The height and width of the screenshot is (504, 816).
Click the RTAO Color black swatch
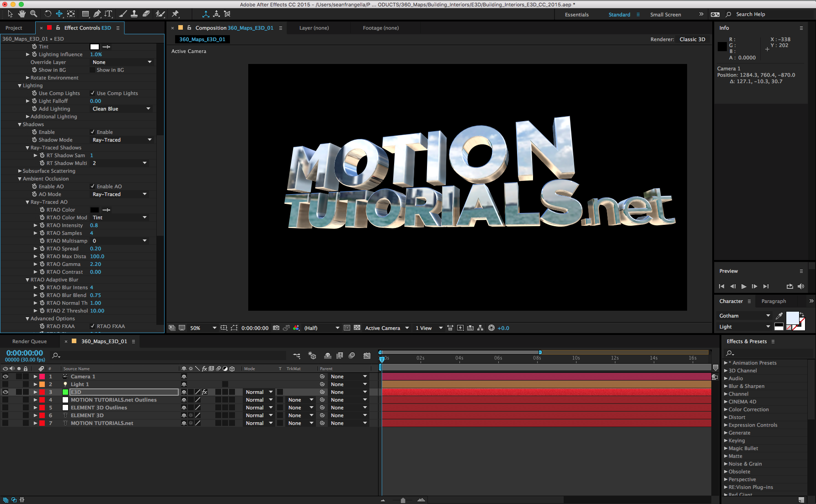tap(95, 210)
